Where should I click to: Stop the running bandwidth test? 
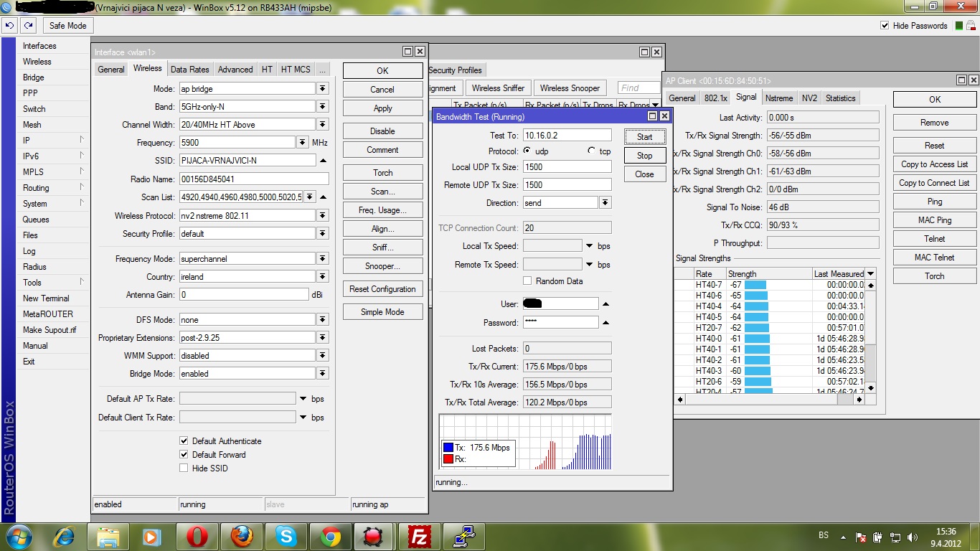click(644, 156)
